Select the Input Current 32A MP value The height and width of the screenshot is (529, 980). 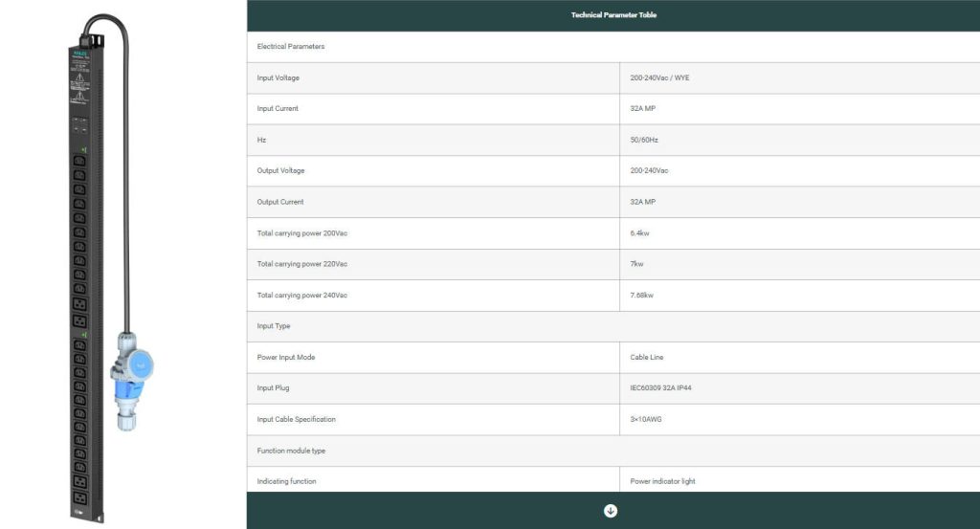(642, 109)
